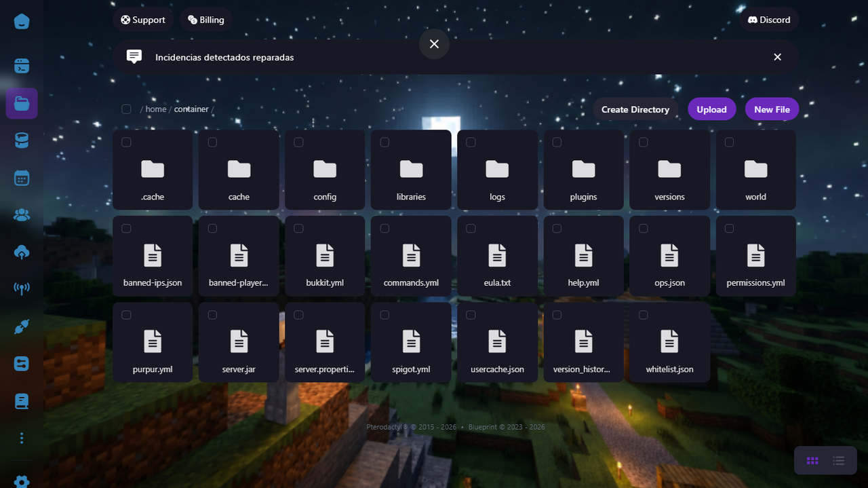
Task: Open the version_history file
Action: coord(583,342)
